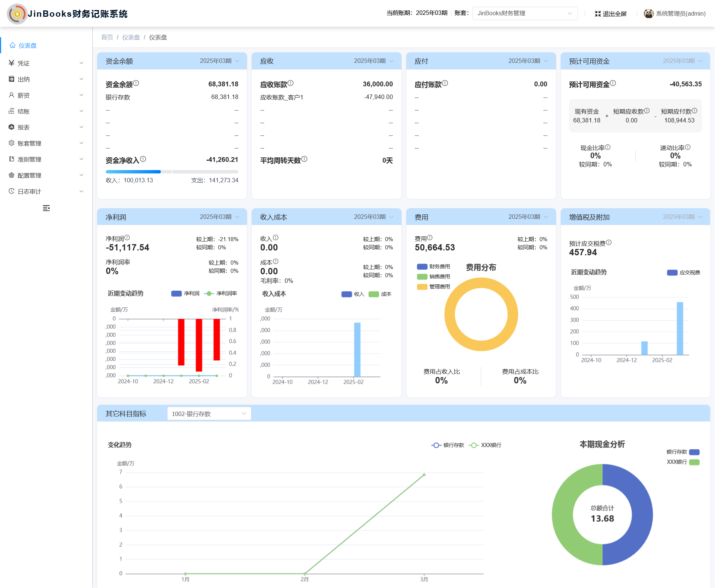Click info icon next to 资金余额
715x588 pixels.
136,83
